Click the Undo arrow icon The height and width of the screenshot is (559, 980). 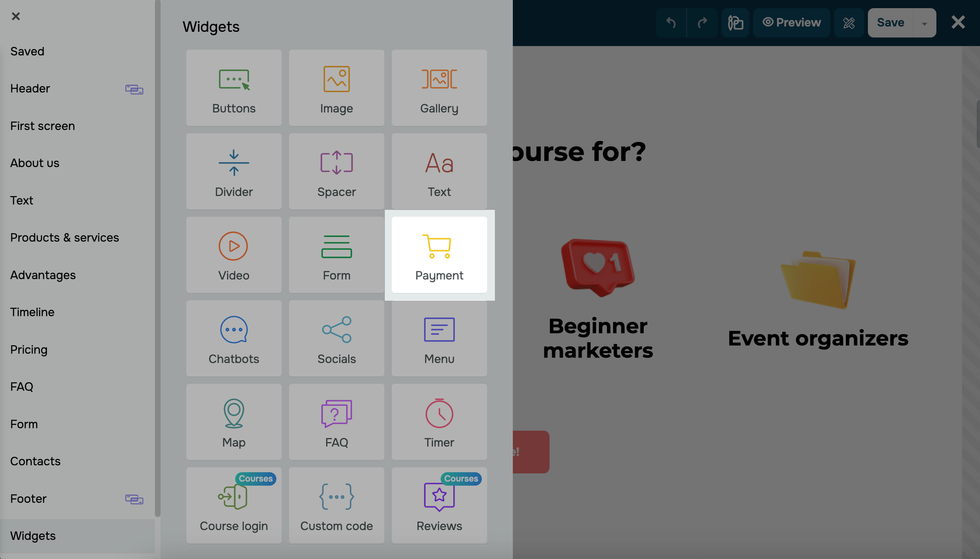pos(671,23)
